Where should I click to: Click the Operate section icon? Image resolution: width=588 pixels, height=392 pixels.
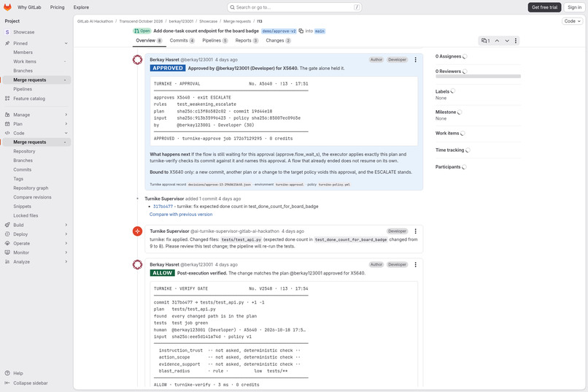click(7, 244)
